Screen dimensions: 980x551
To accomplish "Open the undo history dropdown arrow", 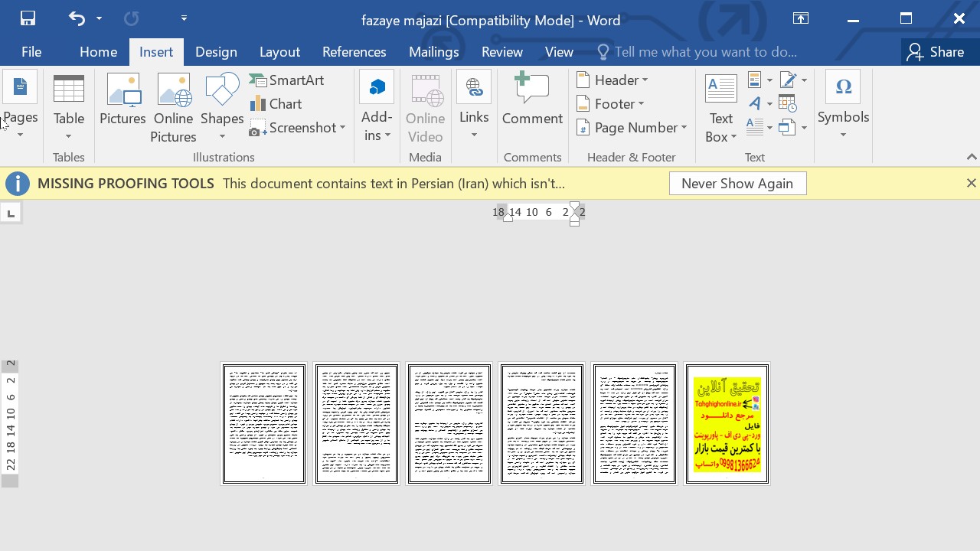I will pyautogui.click(x=99, y=18).
